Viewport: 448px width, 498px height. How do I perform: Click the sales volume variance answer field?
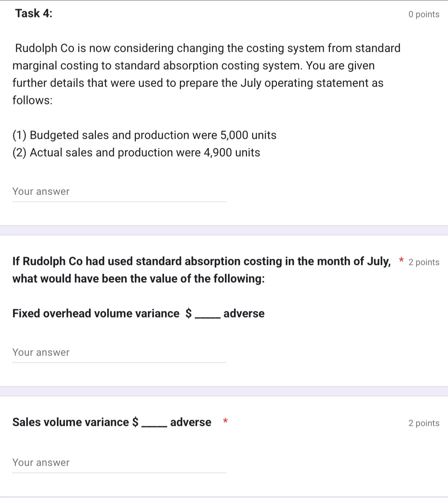click(119, 462)
